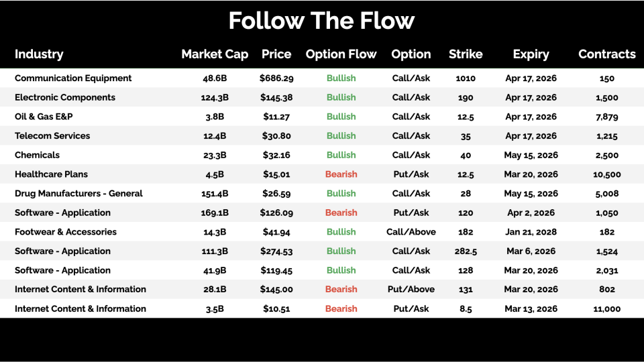Screen dimensions: 644x362
Task: Click the Bearish label in Healthcare Plans row
Action: coord(341,174)
